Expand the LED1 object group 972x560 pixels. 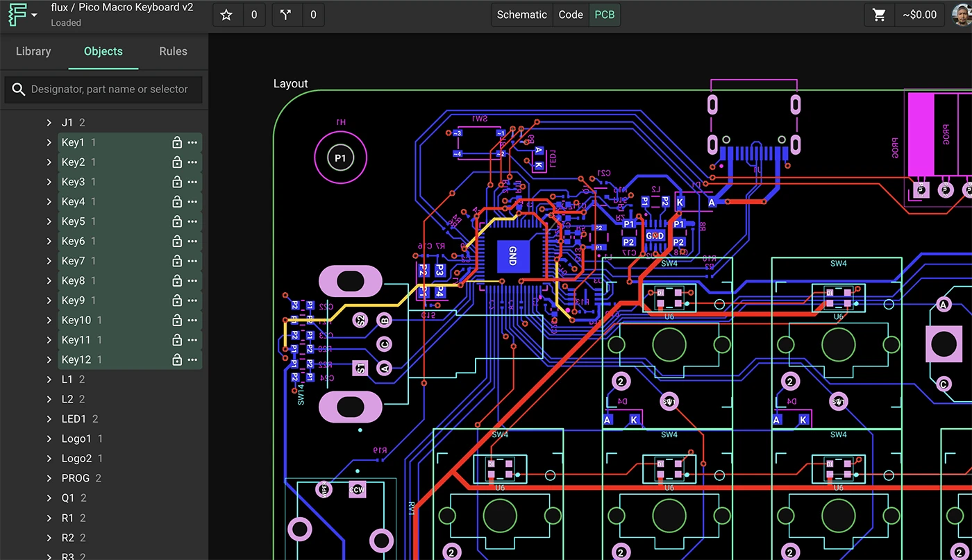49,419
